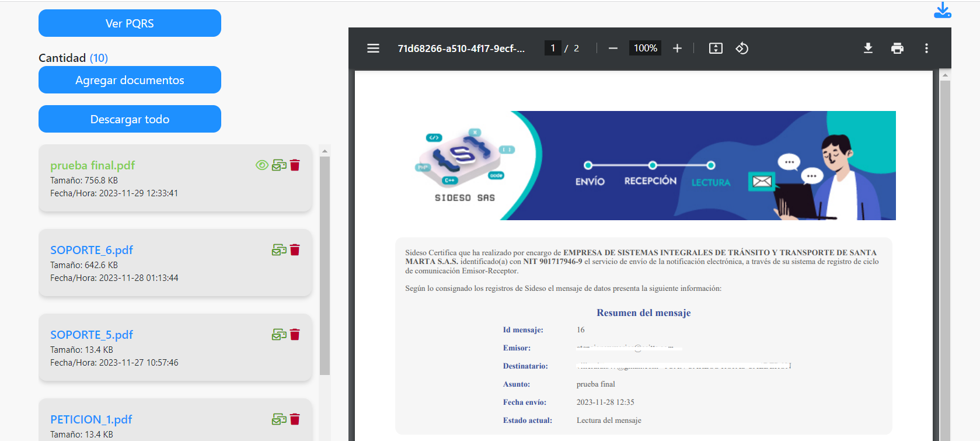Screen dimensions: 980x441
Task: Toggle eye view icon on prueba final.pdf
Action: click(262, 165)
